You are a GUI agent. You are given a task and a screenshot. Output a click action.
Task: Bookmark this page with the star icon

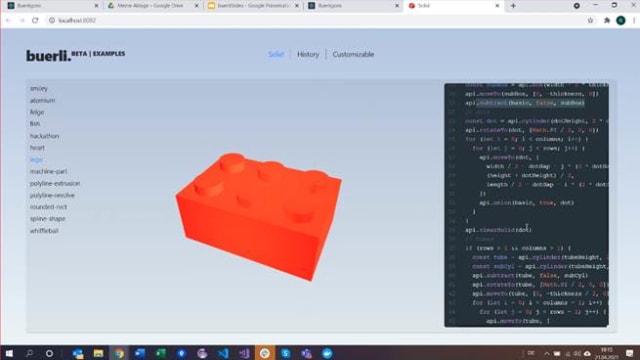pyautogui.click(x=590, y=20)
